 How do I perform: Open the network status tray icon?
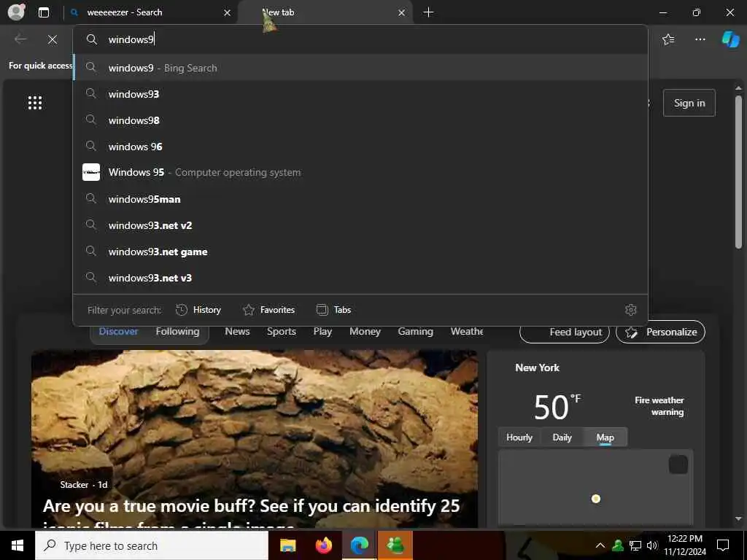click(635, 545)
